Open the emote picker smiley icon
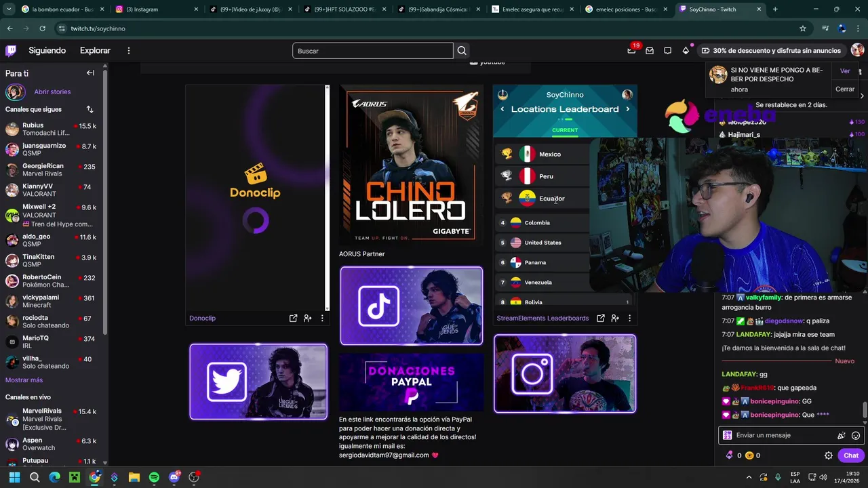The height and width of the screenshot is (488, 868). click(856, 435)
